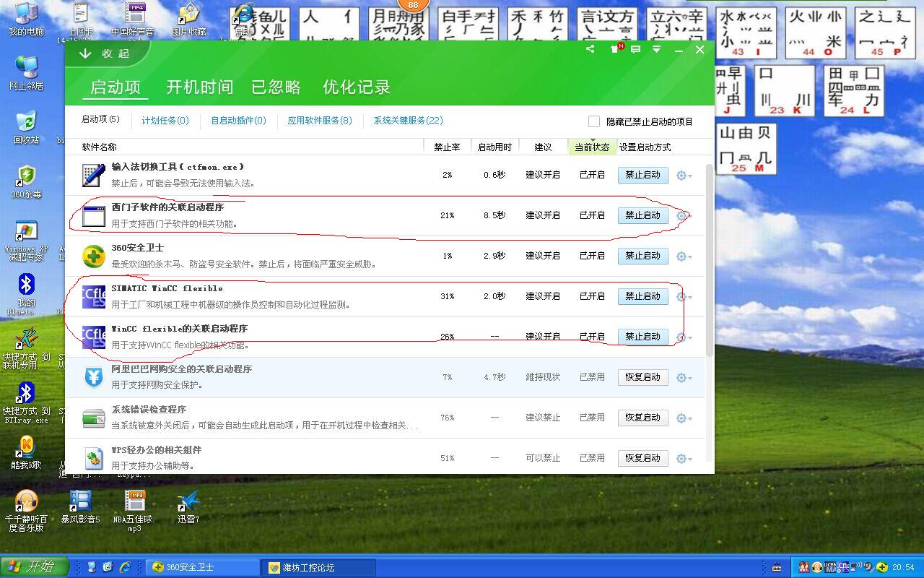Select 千千静听百度音乐版 desktop icon
Screen dimensions: 924x578
tap(26, 511)
